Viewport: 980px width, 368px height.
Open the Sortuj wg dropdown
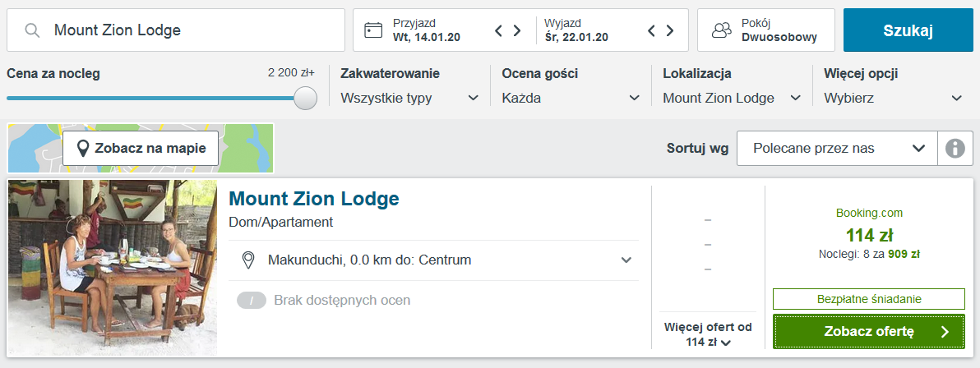pyautogui.click(x=838, y=149)
